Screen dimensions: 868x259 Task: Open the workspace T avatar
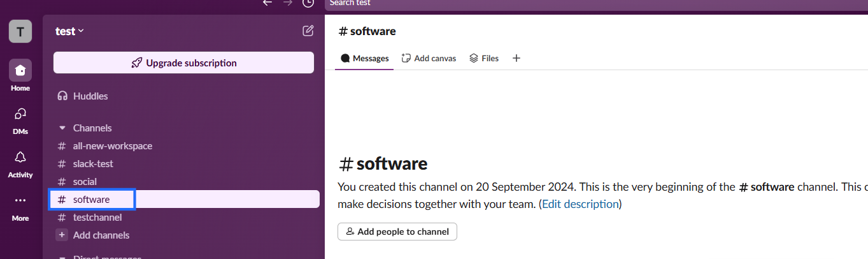pyautogui.click(x=20, y=31)
